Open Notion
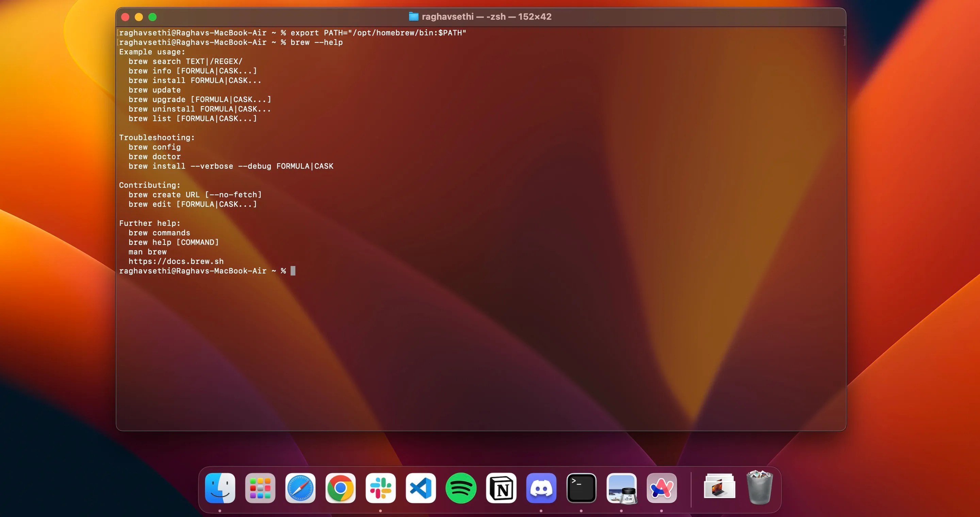Screen dimensions: 980x517 click(501, 488)
